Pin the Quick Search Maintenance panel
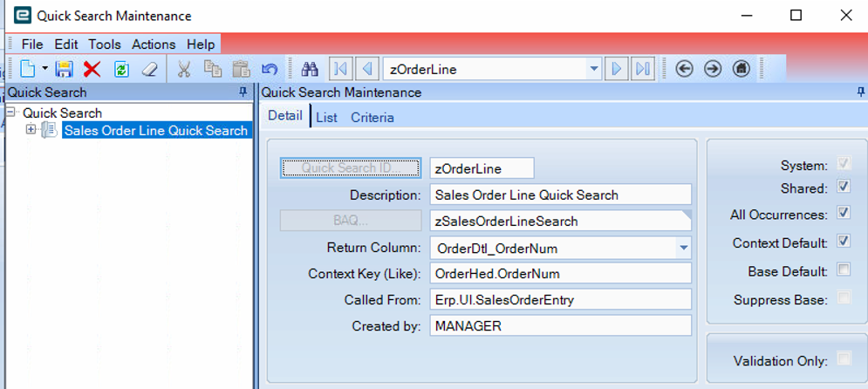Image resolution: width=868 pixels, height=389 pixels. tap(861, 92)
